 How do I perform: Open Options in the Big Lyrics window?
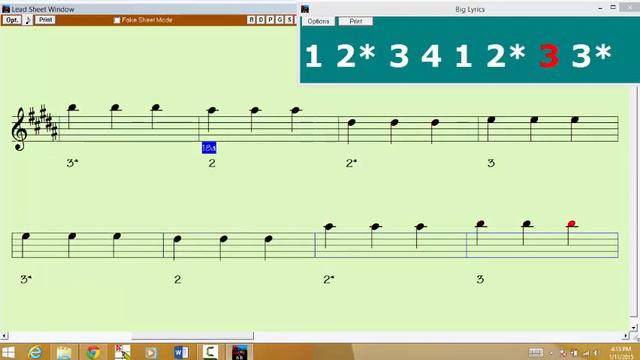click(x=318, y=21)
